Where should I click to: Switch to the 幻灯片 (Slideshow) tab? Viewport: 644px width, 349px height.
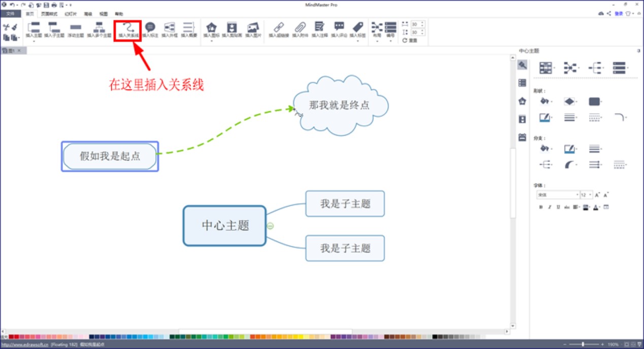(71, 14)
